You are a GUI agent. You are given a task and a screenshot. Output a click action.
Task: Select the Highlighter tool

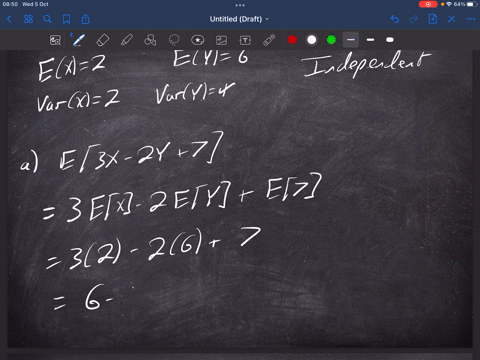[127, 40]
